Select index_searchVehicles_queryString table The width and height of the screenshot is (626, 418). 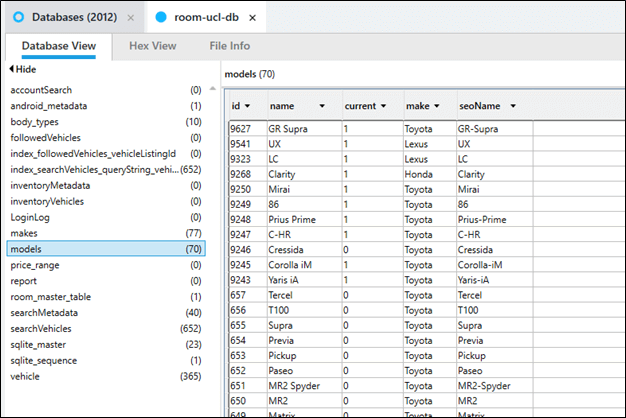click(106, 170)
